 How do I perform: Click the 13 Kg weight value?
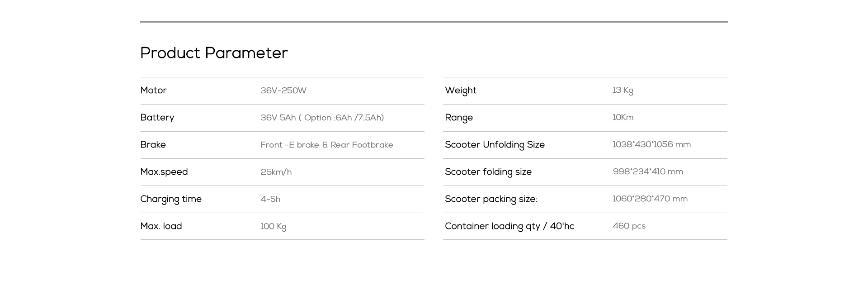(623, 90)
